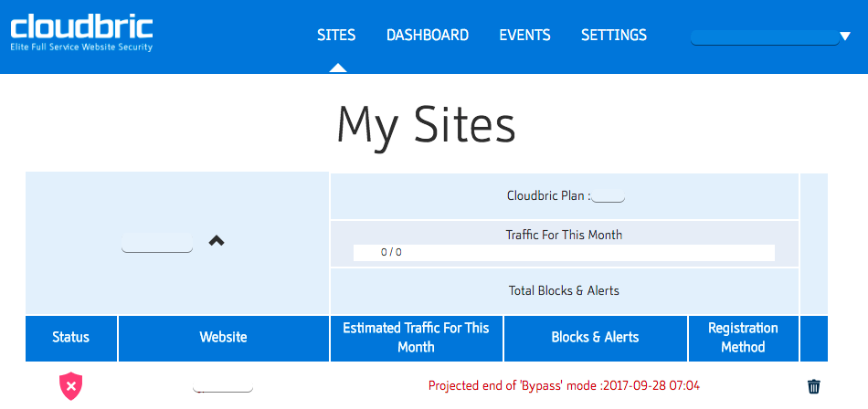Click Estimated Traffic For This Month header

click(416, 337)
